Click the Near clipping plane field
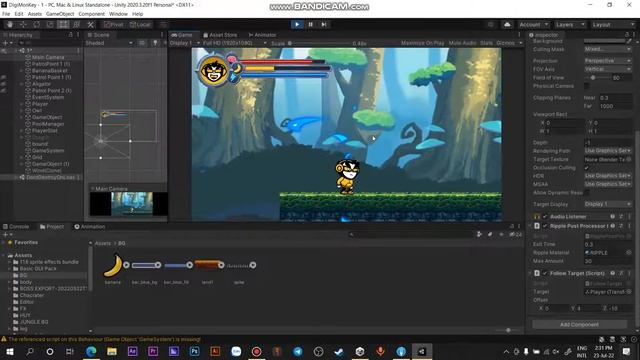The image size is (640, 360). click(x=616, y=98)
